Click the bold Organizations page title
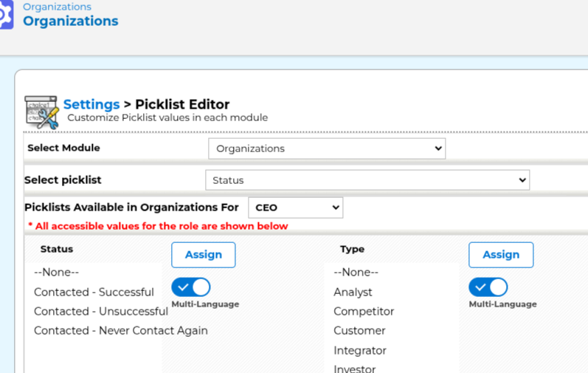Screen dimensions: 588x373 click(x=70, y=21)
